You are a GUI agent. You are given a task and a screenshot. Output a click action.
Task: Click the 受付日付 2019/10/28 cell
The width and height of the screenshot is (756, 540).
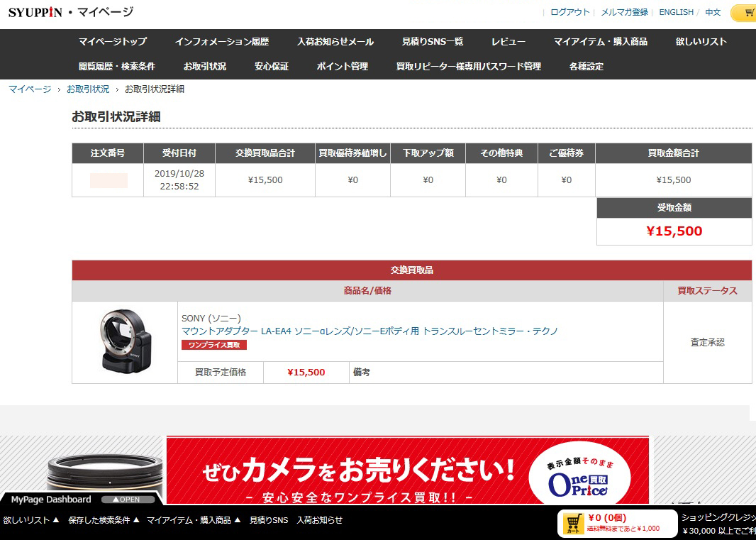(x=179, y=180)
